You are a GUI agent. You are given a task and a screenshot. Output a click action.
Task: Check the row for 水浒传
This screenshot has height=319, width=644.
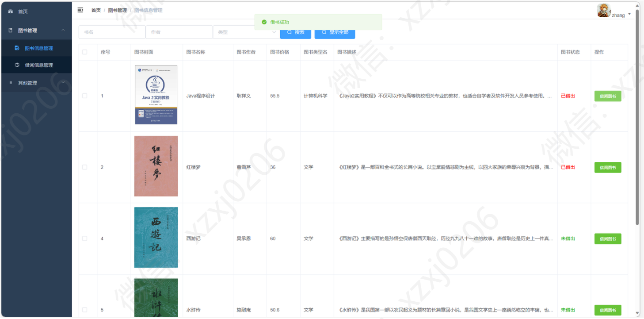click(85, 310)
